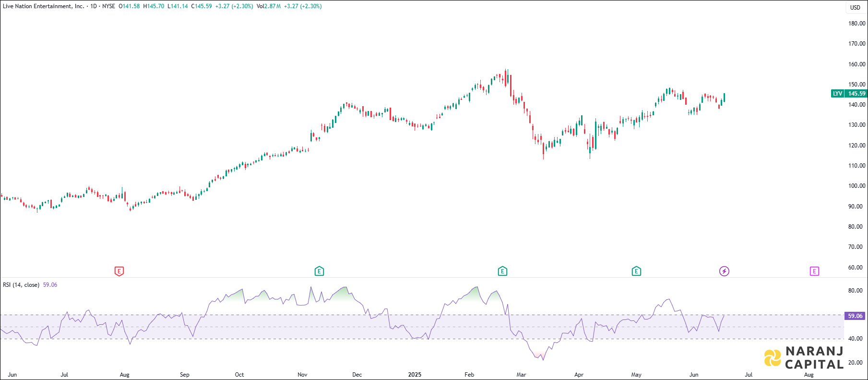Click 180.00 on the price scale
This screenshot has height=380, width=868.
(857, 23)
